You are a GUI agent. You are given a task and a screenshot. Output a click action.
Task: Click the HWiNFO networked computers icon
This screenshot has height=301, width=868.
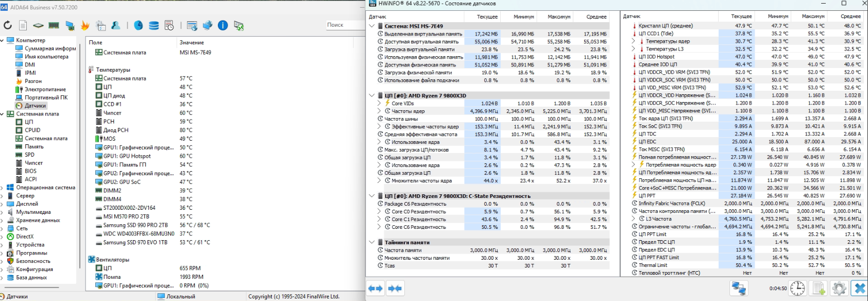tap(739, 289)
